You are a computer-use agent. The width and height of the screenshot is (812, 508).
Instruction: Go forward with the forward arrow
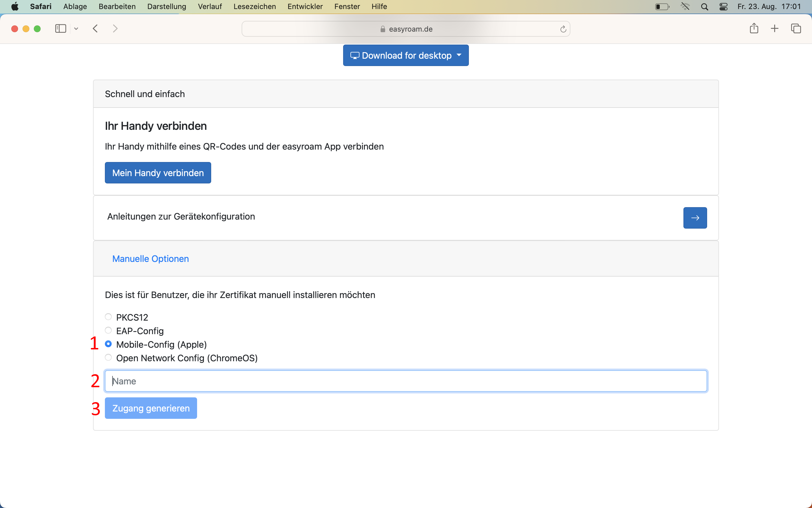click(x=115, y=29)
